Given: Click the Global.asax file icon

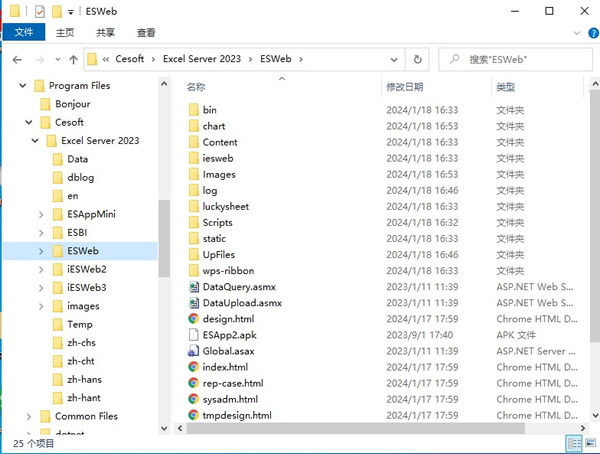Looking at the screenshot, I should pos(194,351).
